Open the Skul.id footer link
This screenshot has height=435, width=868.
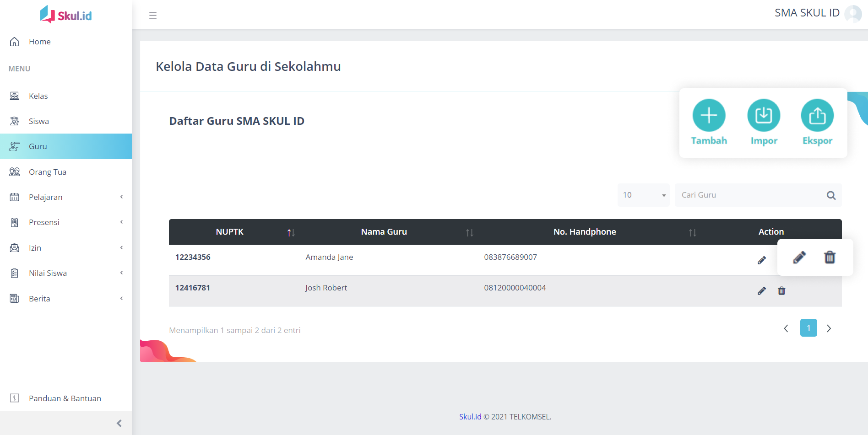470,417
